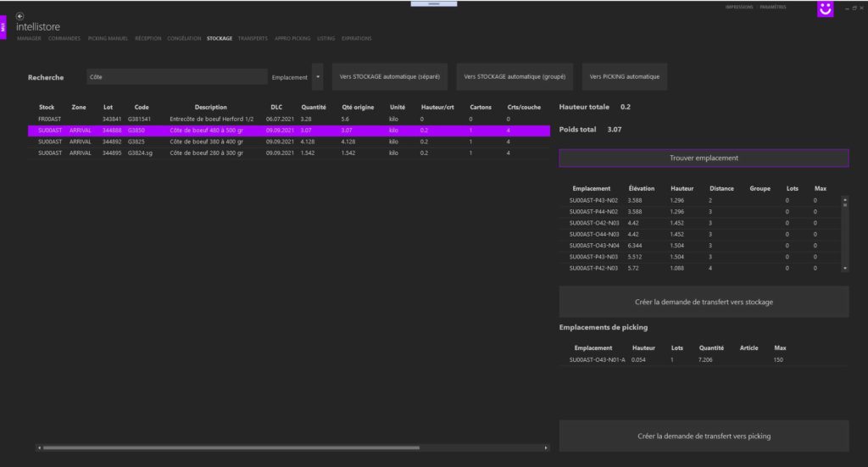
Task: Click the Vers PICKING automatique button
Action: 624,76
